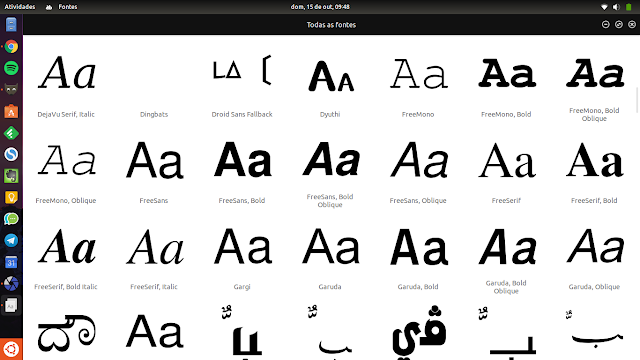Viewport: 640px width, 360px height.
Task: Click the FreeSans, Bold Oblique label
Action: (330, 200)
